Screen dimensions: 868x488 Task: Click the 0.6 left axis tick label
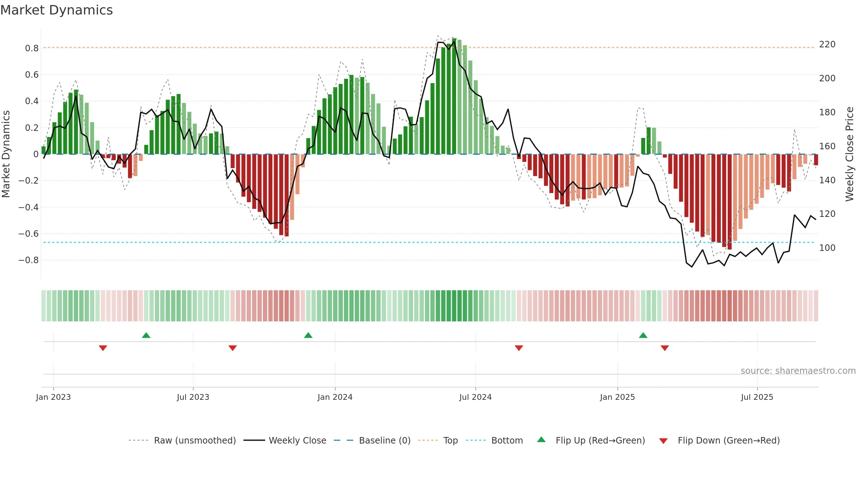coord(32,74)
